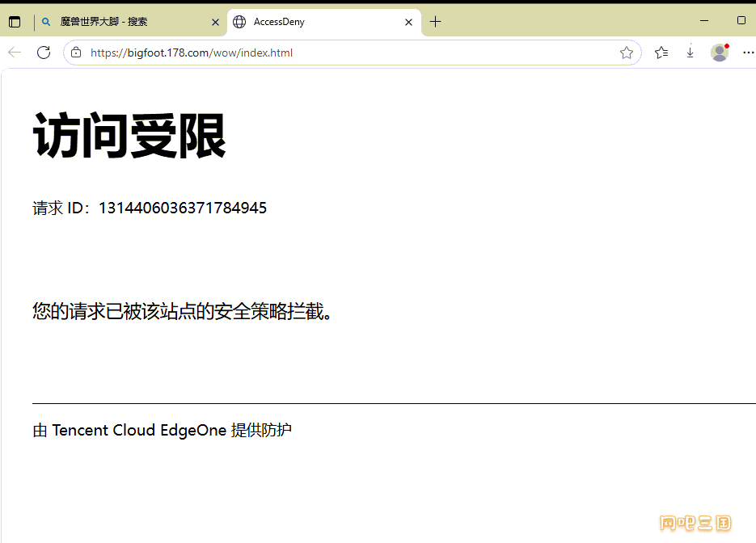756x543 pixels.
Task: Show the Downloads panel
Action: point(690,53)
